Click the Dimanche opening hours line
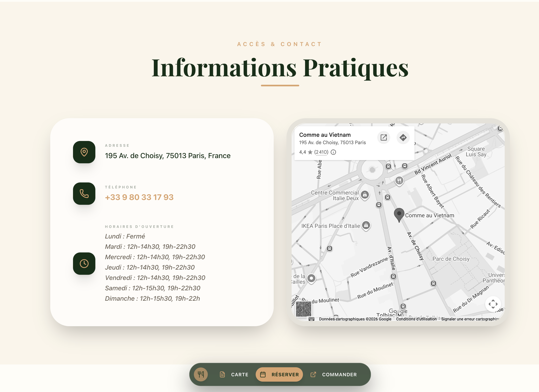 (x=153, y=298)
